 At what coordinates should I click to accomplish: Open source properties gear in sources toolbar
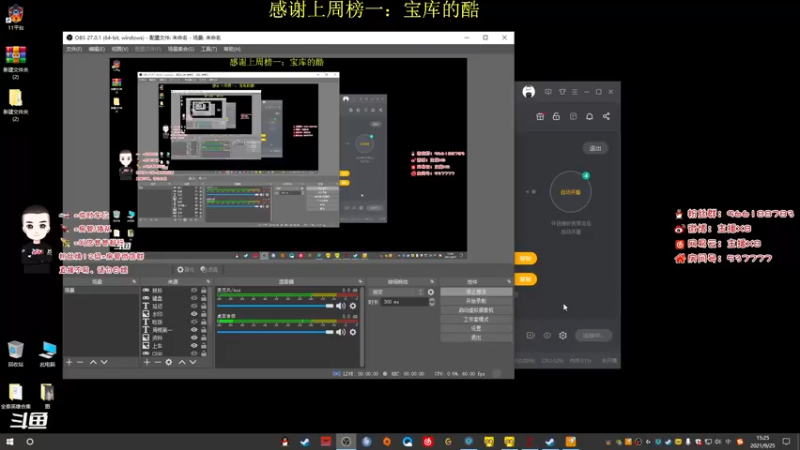(x=169, y=362)
